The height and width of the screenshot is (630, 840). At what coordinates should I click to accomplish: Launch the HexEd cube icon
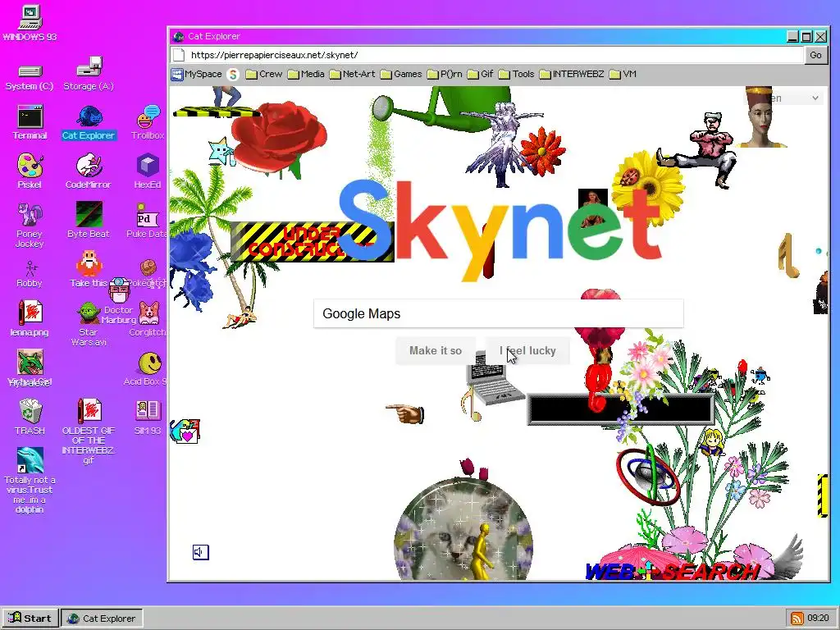[x=148, y=171]
